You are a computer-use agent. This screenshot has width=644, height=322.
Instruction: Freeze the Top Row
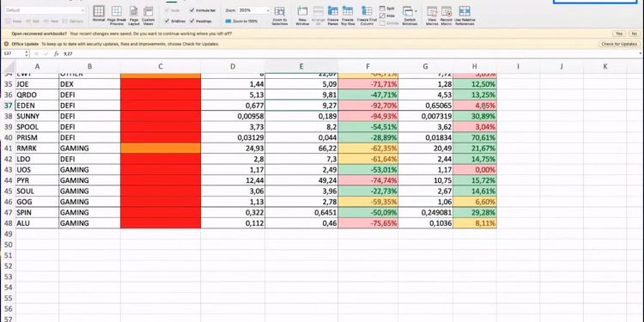click(348, 15)
